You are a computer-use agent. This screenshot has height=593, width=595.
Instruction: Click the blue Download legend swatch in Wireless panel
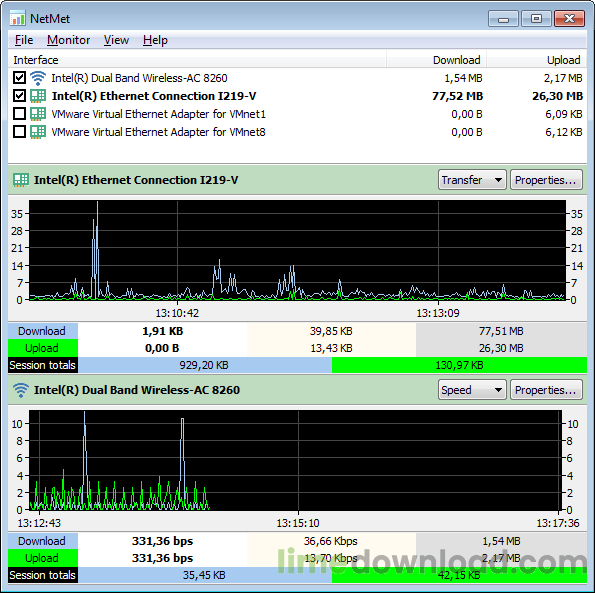pos(43,541)
